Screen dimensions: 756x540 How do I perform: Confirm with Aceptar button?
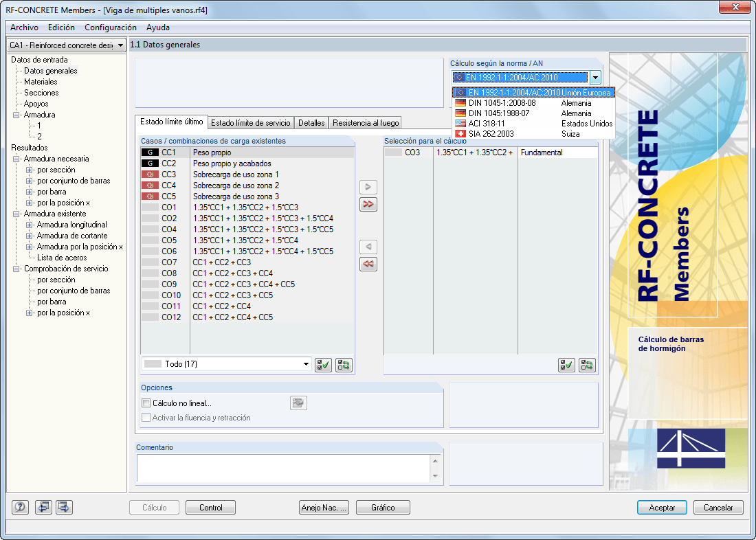[x=662, y=507]
